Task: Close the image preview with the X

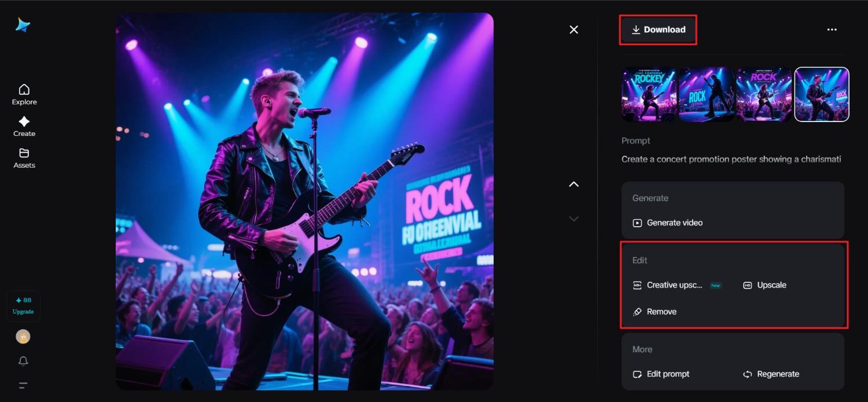Action: point(573,29)
